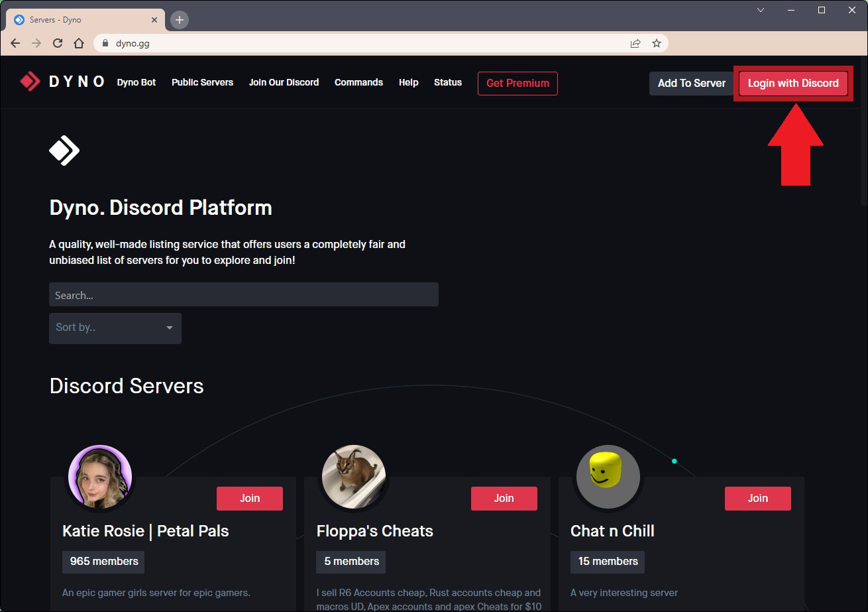Open the Public Servers menu item
The image size is (868, 612).
tap(202, 82)
